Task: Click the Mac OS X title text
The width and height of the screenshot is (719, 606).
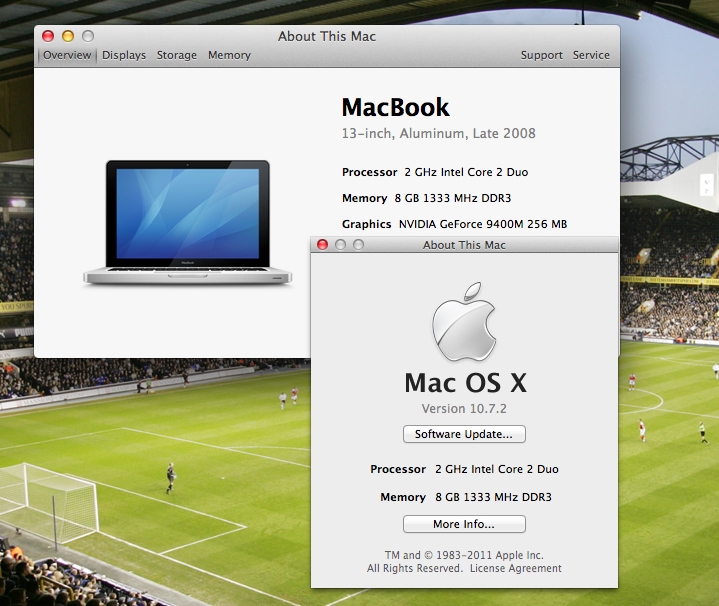Action: [x=465, y=383]
